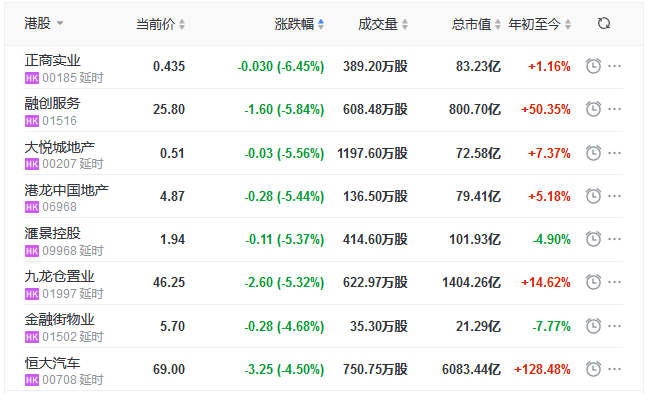Click change value -1.60 (-5.84%)
Screen dimensions: 648x394
click(x=284, y=109)
